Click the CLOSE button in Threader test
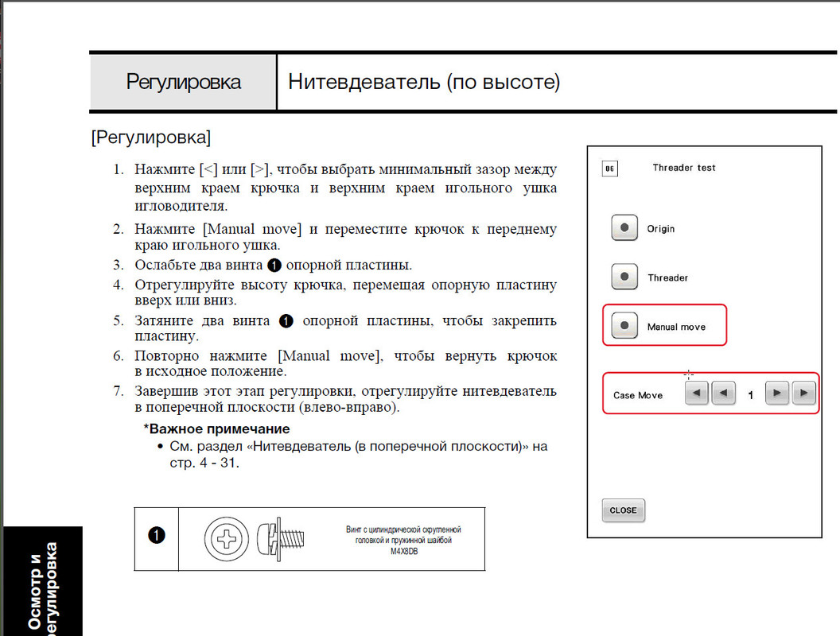Viewport: 840px width, 636px height. pos(623,510)
